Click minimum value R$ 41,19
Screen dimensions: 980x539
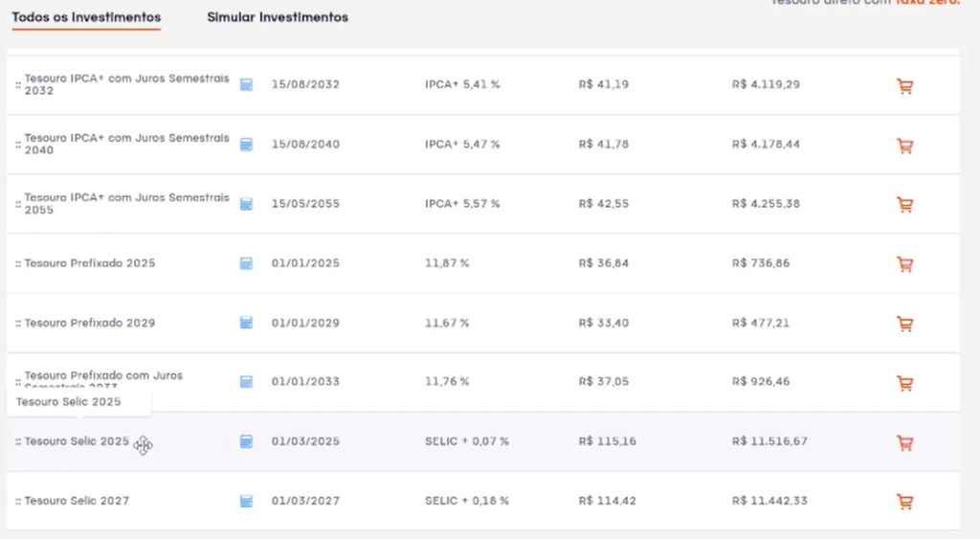click(604, 84)
